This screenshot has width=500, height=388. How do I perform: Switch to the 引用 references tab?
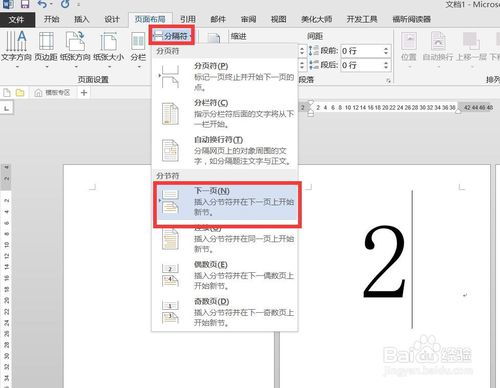coord(188,19)
